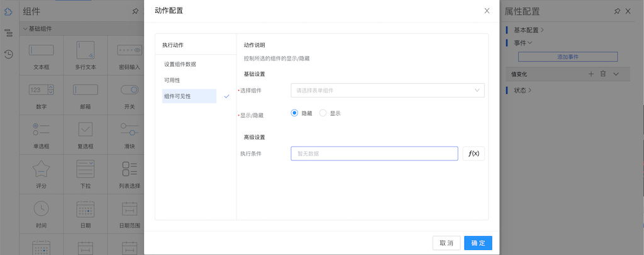Click the 取消 button
The width and height of the screenshot is (644, 255).
pos(447,243)
